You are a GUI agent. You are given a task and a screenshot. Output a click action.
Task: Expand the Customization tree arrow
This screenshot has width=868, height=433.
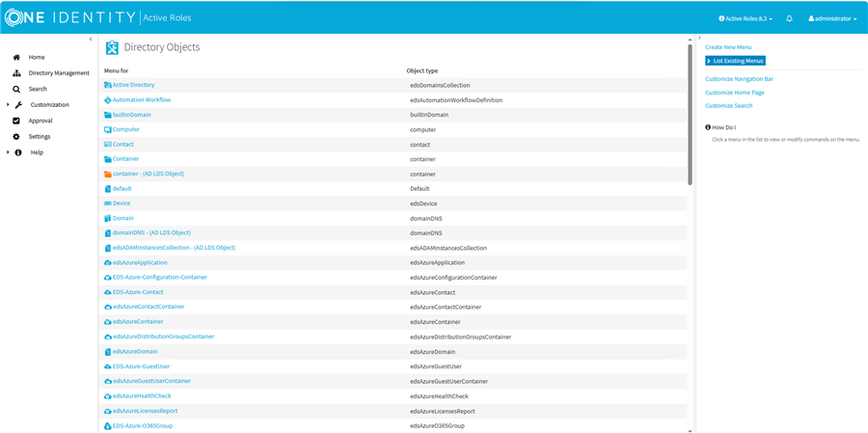click(x=8, y=105)
